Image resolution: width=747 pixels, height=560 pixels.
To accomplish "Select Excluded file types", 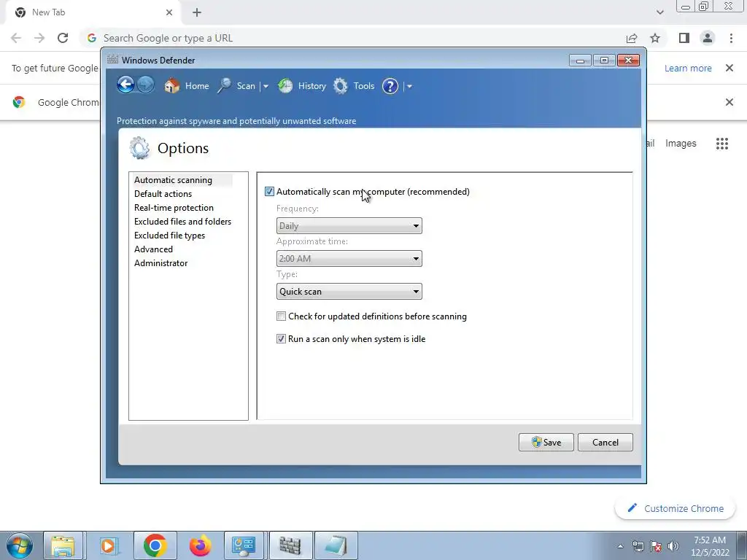I will click(x=169, y=236).
